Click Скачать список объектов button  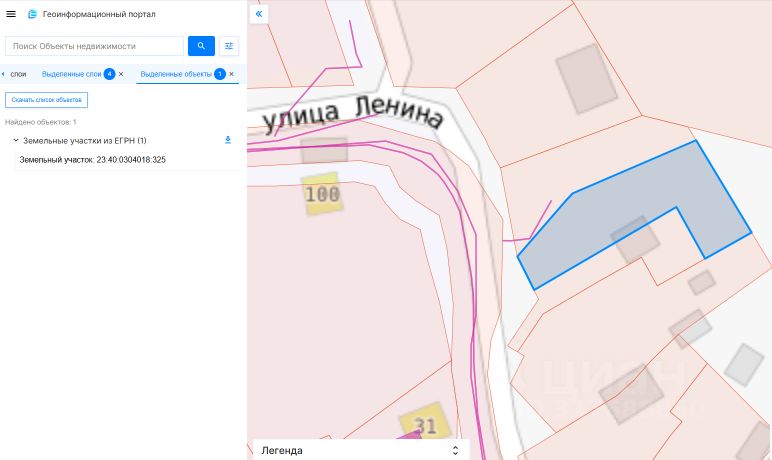tap(47, 100)
